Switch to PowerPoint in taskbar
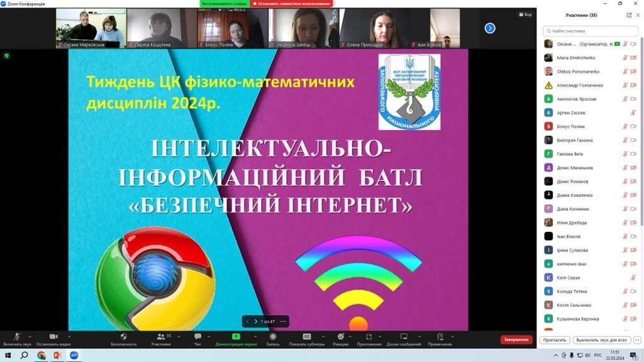The height and width of the screenshot is (362, 644). [57, 356]
